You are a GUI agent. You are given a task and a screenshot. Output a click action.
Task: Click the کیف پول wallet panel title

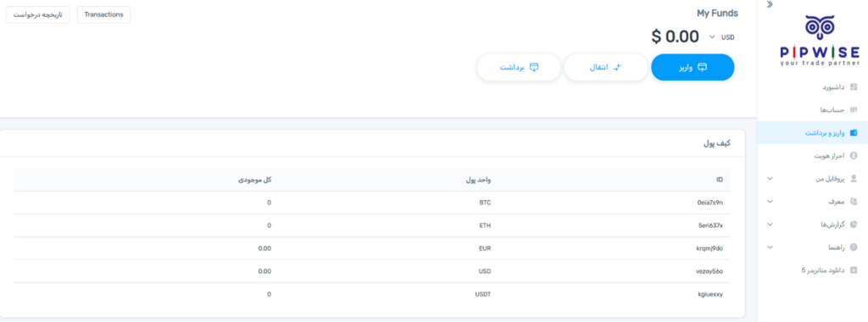click(716, 143)
